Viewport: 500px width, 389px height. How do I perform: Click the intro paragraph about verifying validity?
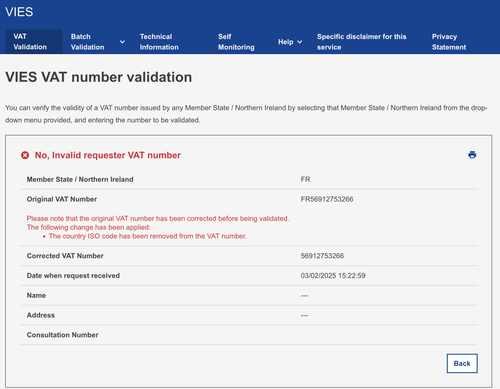click(246, 114)
